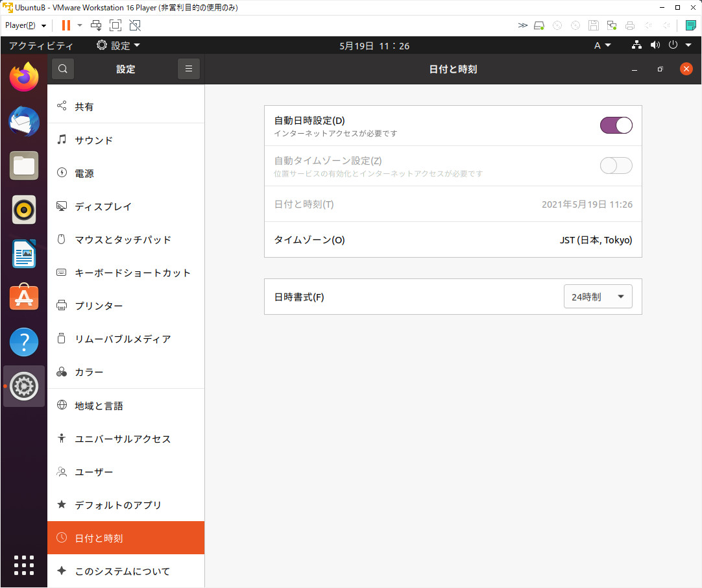Open the タイムゾーン(O) row
This screenshot has height=588, width=702.
(453, 239)
